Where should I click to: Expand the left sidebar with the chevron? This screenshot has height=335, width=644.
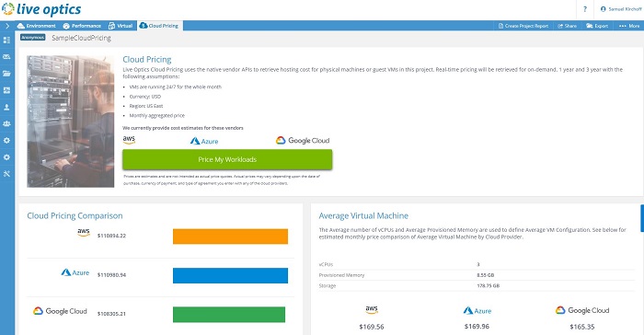[x=7, y=26]
